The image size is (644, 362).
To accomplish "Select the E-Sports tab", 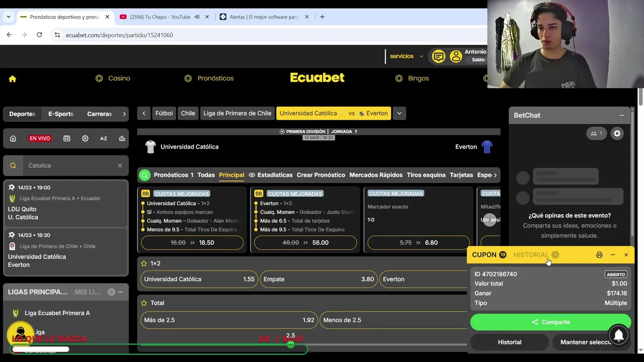I will point(61,114).
